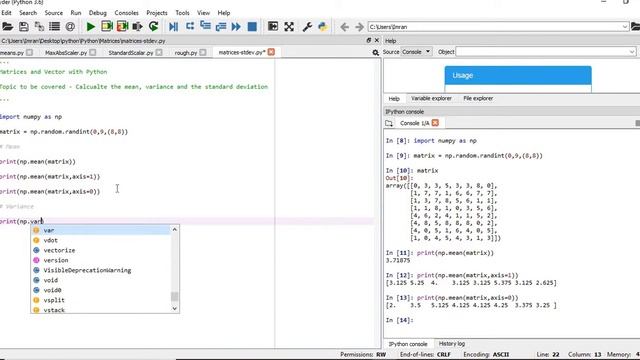Click the debug continue double-arrow icon
The height and width of the screenshot is (360, 640).
point(236,27)
